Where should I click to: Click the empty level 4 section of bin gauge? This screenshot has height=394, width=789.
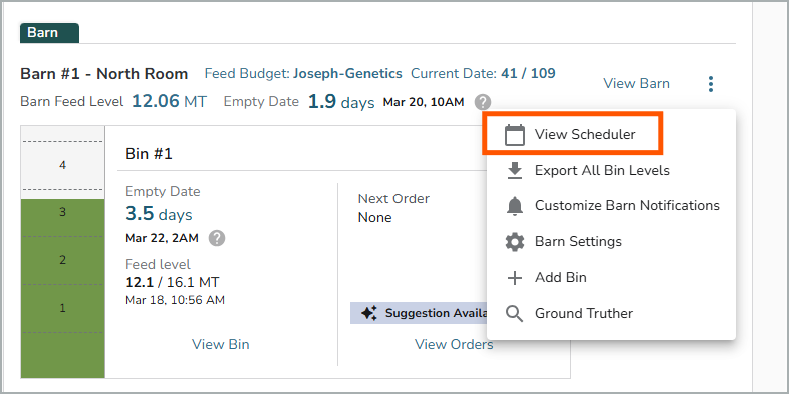coord(62,165)
